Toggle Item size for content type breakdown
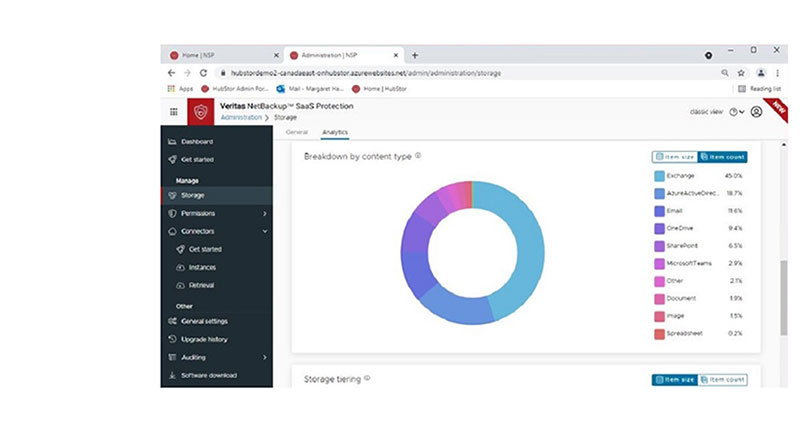This screenshot has width=800, height=438. (x=675, y=157)
